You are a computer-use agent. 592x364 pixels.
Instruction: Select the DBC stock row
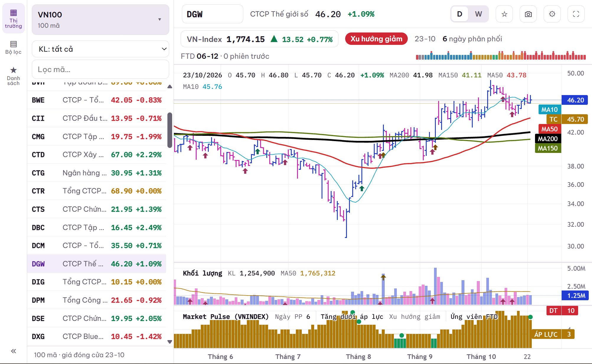[x=97, y=228]
